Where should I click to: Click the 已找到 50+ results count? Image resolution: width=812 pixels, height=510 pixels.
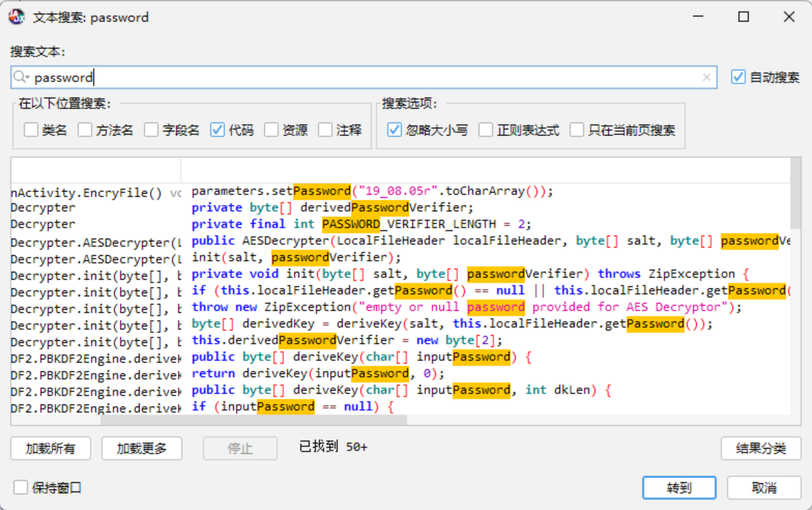(333, 446)
